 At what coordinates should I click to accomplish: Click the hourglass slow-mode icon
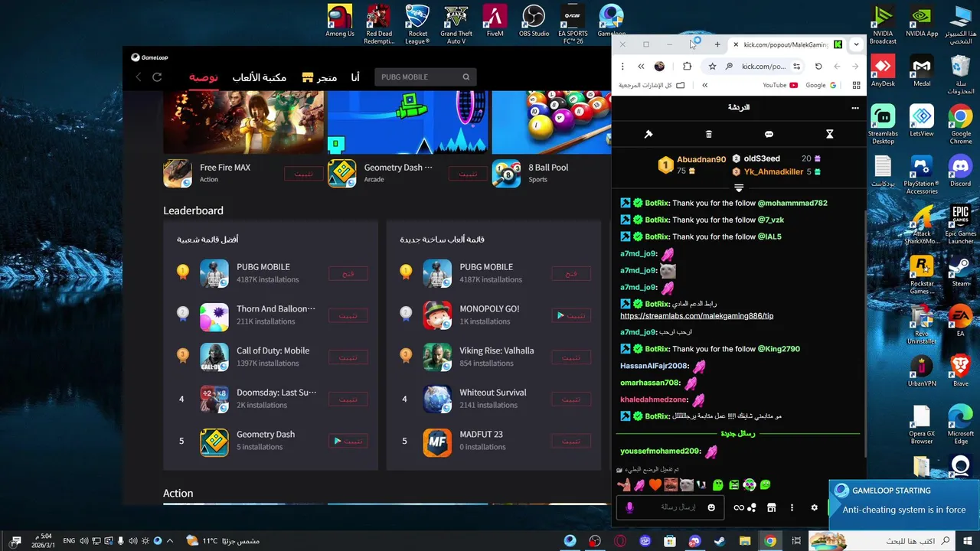coord(829,134)
